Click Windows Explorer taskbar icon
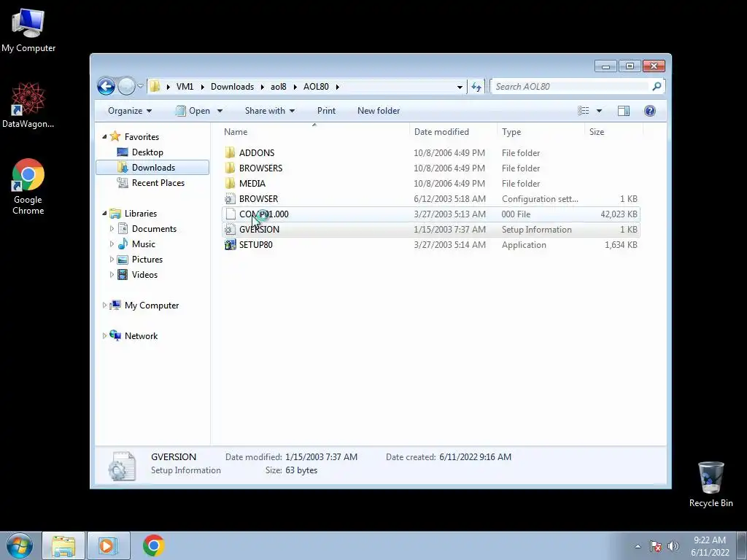 [63, 545]
